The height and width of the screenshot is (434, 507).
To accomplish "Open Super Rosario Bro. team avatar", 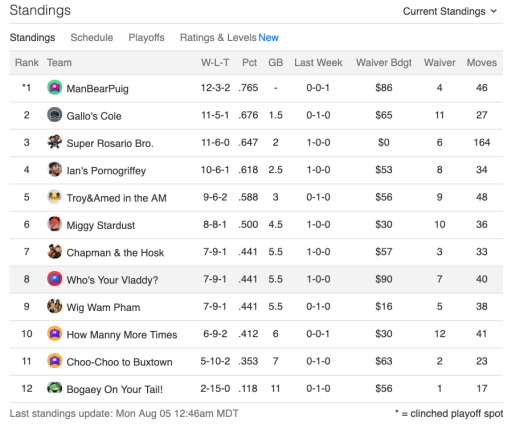I will tap(54, 142).
